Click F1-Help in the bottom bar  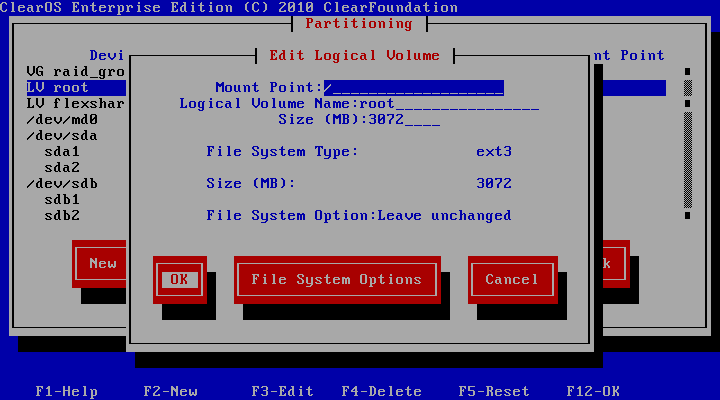click(x=66, y=392)
